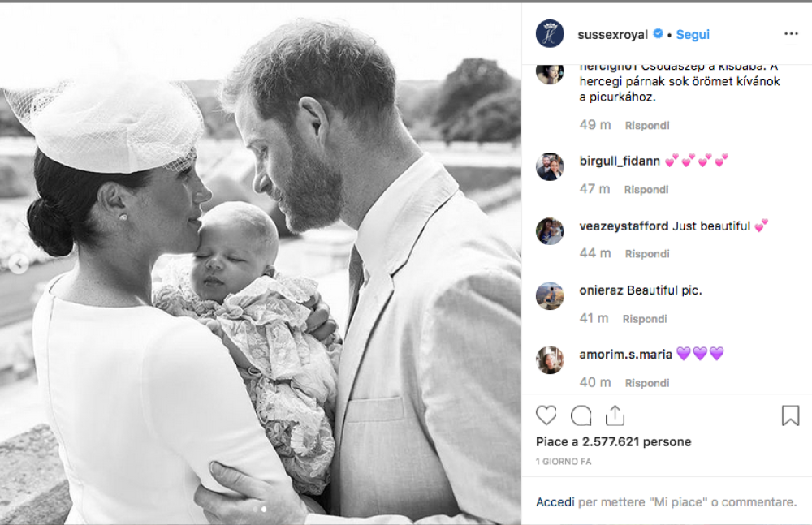Reply to birgull_fidann's comment via Rispondi
The width and height of the screenshot is (812, 525).
pos(646,189)
